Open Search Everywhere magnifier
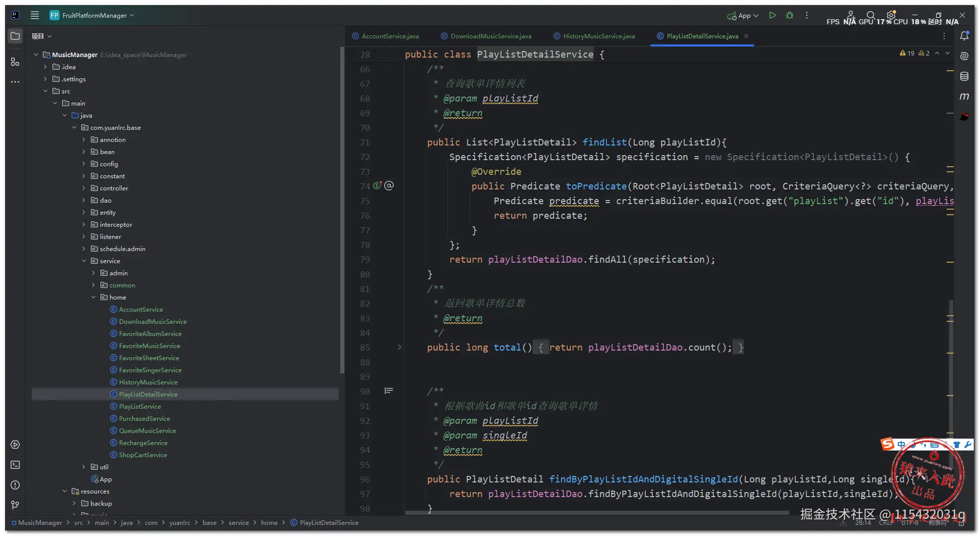980x536 pixels. pyautogui.click(x=870, y=15)
